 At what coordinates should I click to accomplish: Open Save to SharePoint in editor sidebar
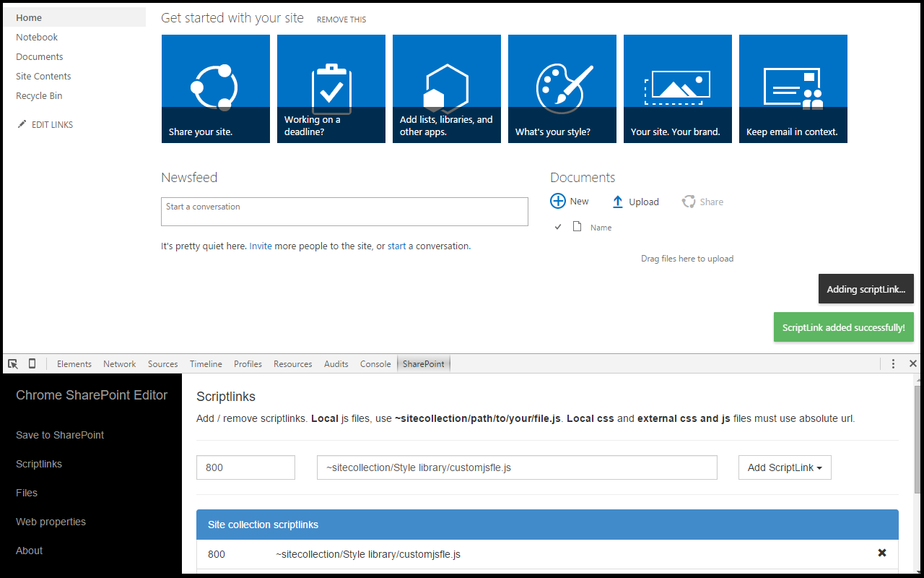click(60, 435)
